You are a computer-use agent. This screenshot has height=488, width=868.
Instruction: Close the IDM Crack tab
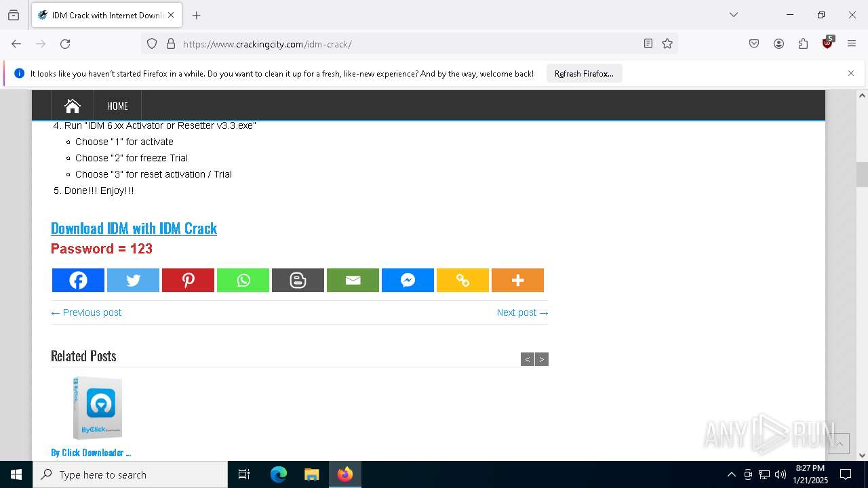(x=171, y=15)
